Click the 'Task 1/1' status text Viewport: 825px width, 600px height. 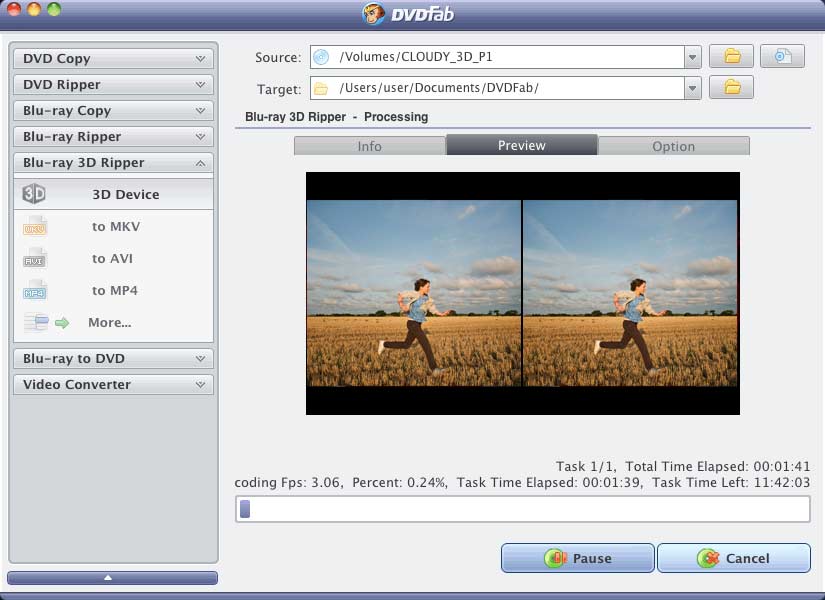click(586, 466)
